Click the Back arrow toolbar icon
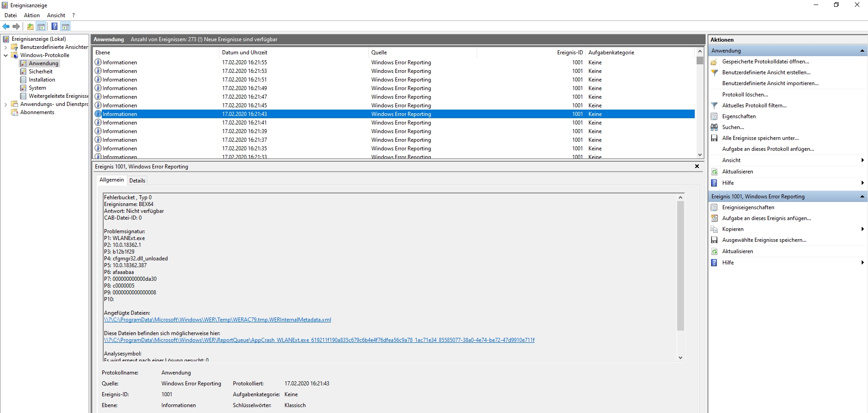868x413 pixels. pos(6,26)
